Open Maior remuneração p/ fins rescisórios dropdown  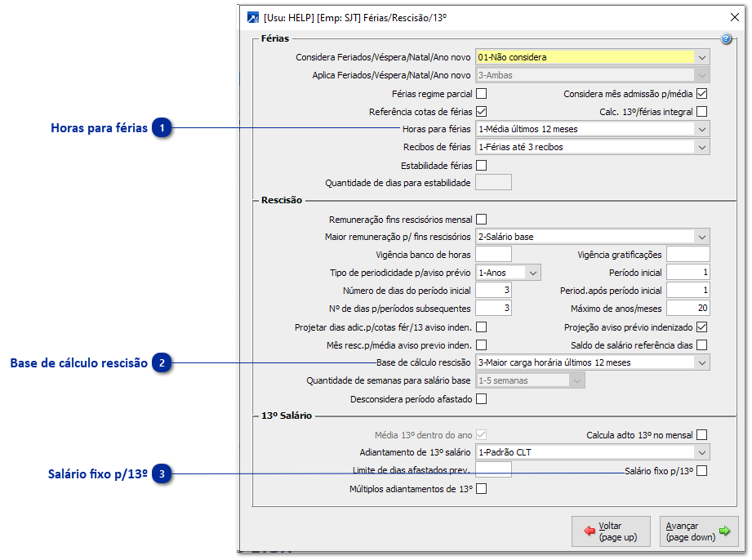point(592,237)
